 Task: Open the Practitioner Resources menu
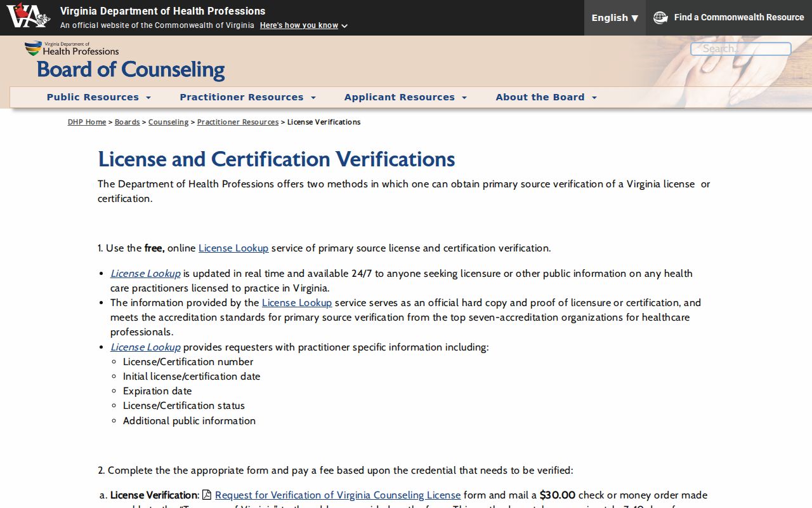tap(247, 97)
